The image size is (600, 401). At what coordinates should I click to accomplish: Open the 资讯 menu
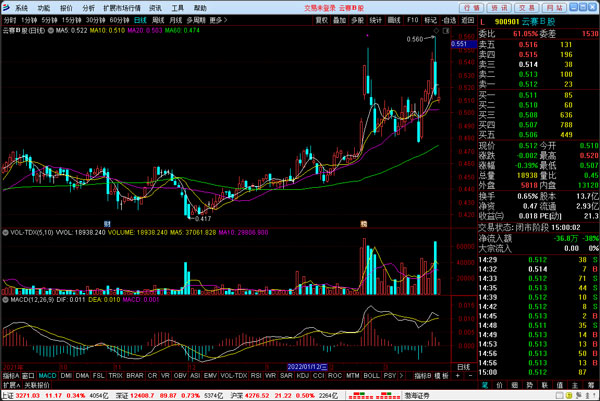(x=155, y=8)
